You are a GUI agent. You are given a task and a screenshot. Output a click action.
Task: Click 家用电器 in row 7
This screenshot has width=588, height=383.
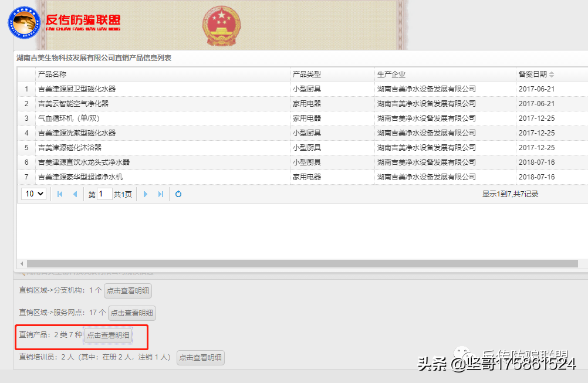click(307, 177)
